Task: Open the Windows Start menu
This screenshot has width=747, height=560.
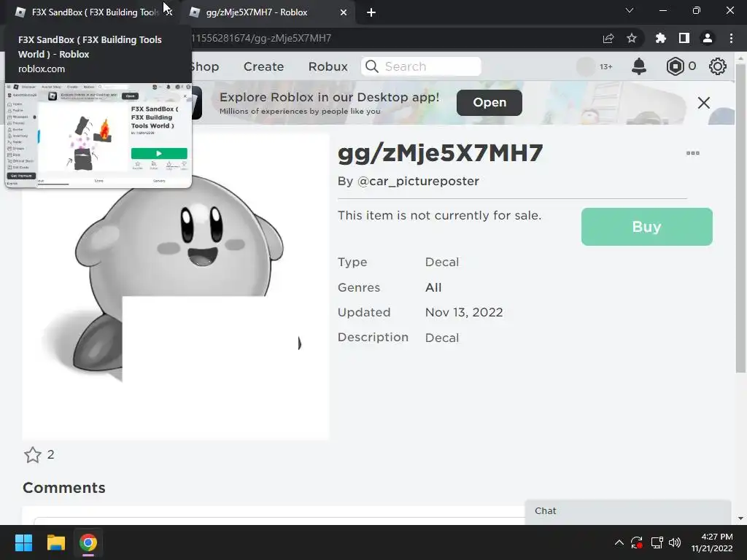Action: (x=23, y=542)
